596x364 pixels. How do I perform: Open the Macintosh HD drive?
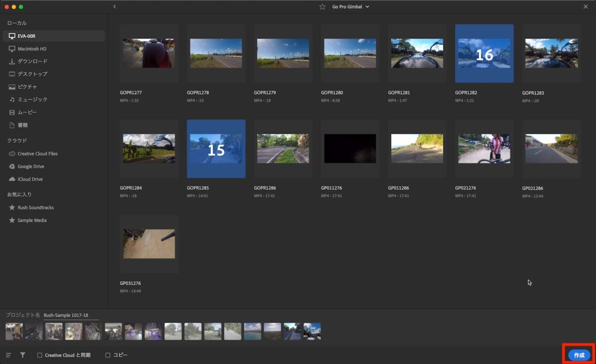[31, 49]
